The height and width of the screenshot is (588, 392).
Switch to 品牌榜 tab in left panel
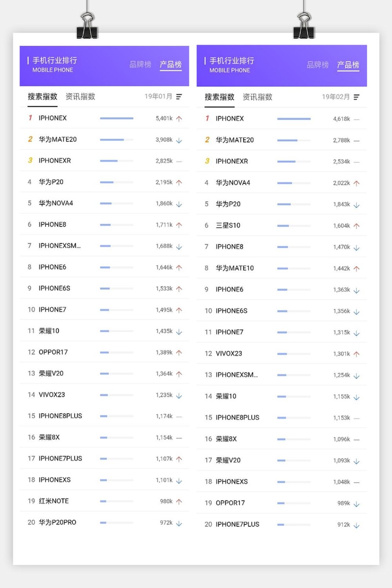click(140, 65)
